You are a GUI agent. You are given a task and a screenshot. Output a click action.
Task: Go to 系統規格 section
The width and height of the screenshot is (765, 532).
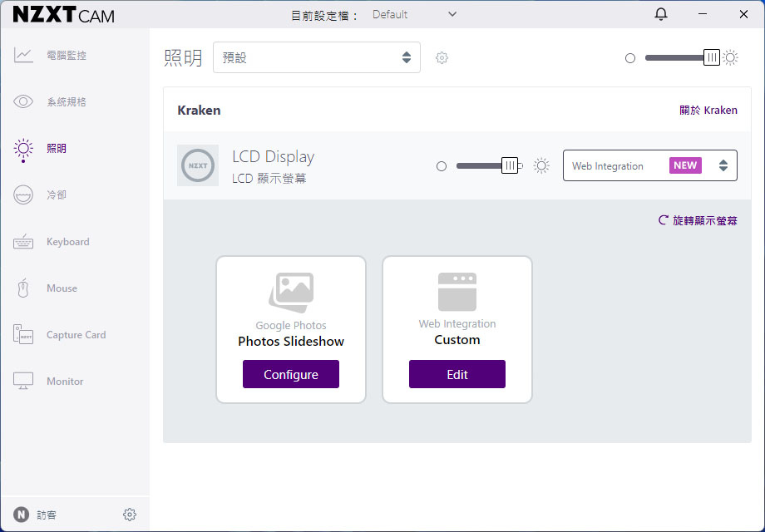67,101
